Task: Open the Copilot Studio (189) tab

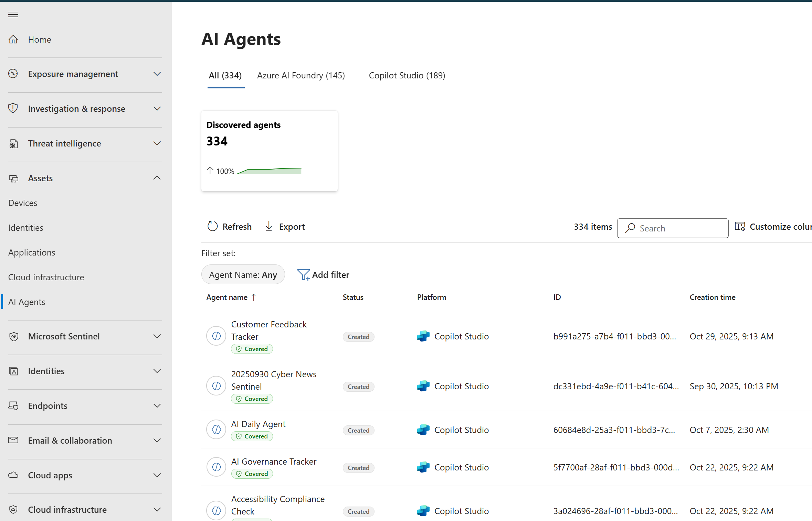Action: pyautogui.click(x=407, y=75)
